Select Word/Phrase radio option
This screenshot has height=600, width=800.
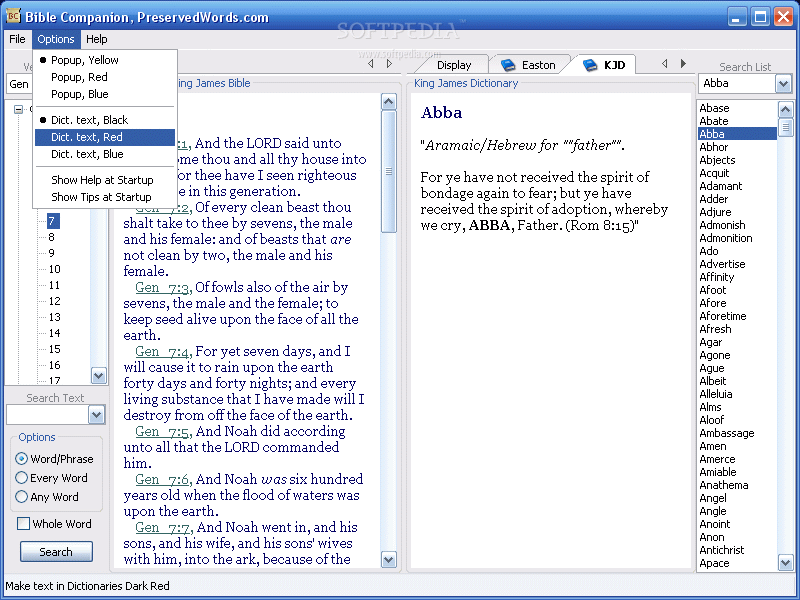55,459
